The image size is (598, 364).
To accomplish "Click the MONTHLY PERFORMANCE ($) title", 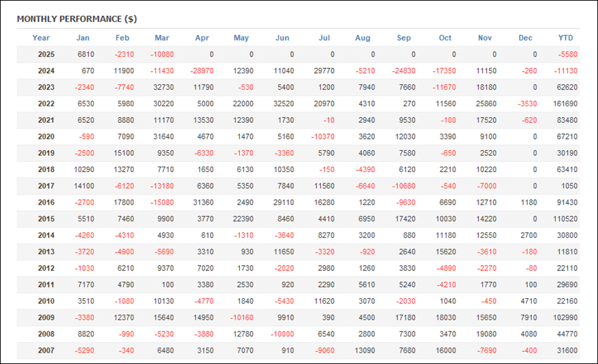I will (76, 19).
